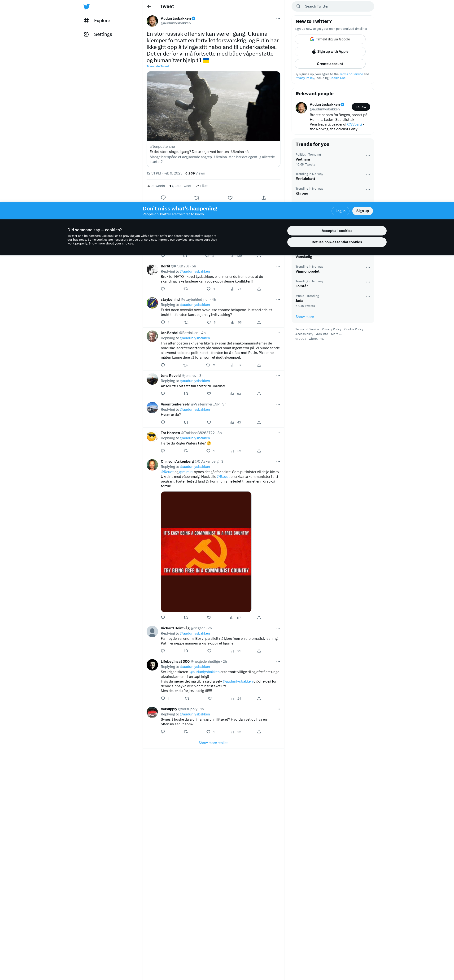Open the communist meme image
Viewport: 454px width, 980px height.
click(x=206, y=552)
